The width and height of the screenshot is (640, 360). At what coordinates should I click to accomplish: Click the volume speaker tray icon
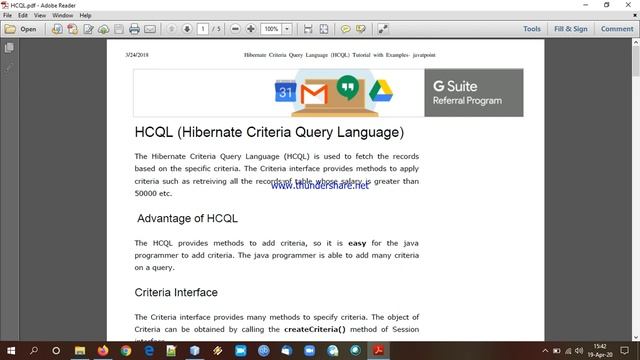pyautogui.click(x=579, y=351)
